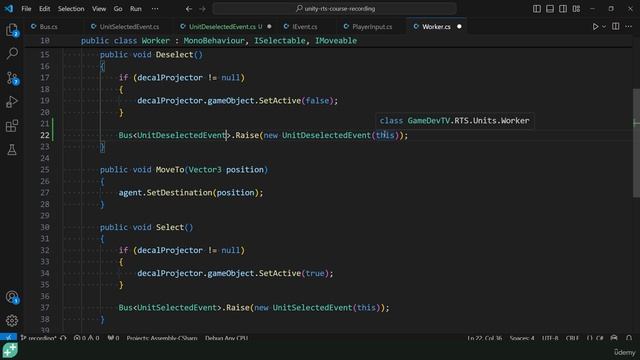Toggle the primary side bar layout icon
640x360 pixels.
coord(537,9)
